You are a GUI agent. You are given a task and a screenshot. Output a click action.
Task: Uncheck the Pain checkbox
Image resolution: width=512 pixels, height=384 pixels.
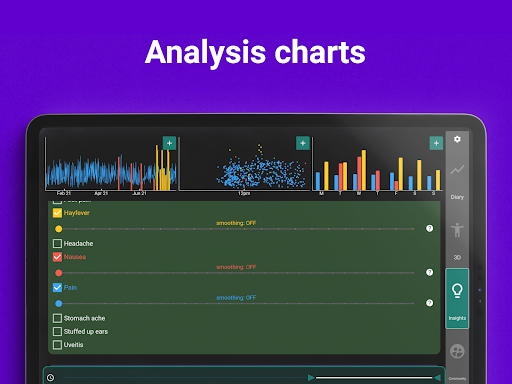pyautogui.click(x=57, y=287)
